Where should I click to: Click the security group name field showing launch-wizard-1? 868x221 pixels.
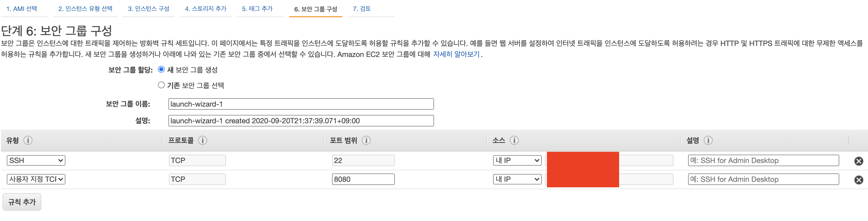pos(301,104)
